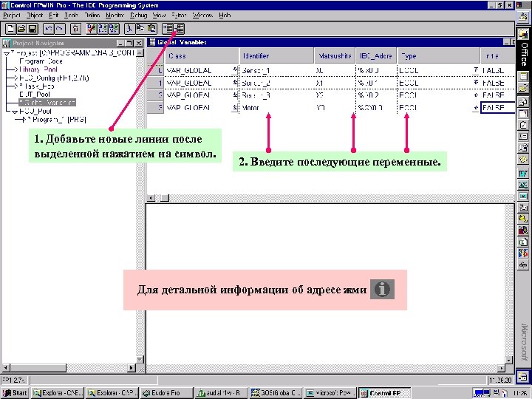The width and height of the screenshot is (532, 399).
Task: Click the active FALSE cell in Motor row
Action: click(498, 108)
